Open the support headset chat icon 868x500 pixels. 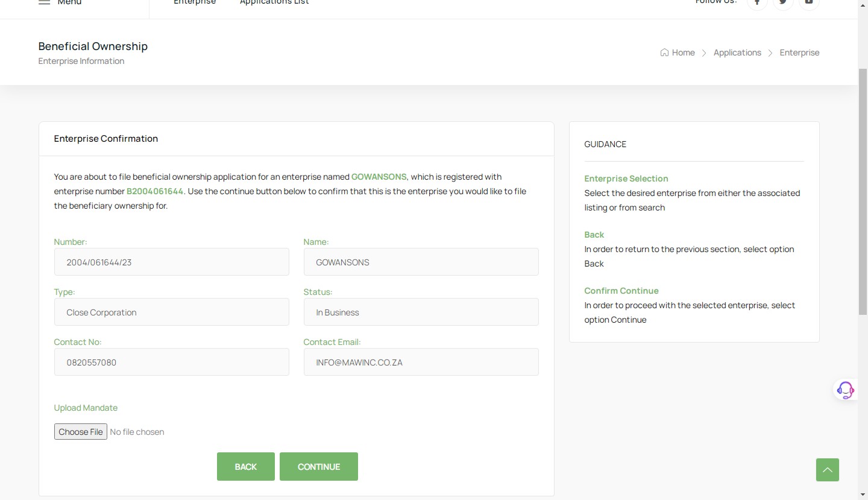tap(845, 390)
